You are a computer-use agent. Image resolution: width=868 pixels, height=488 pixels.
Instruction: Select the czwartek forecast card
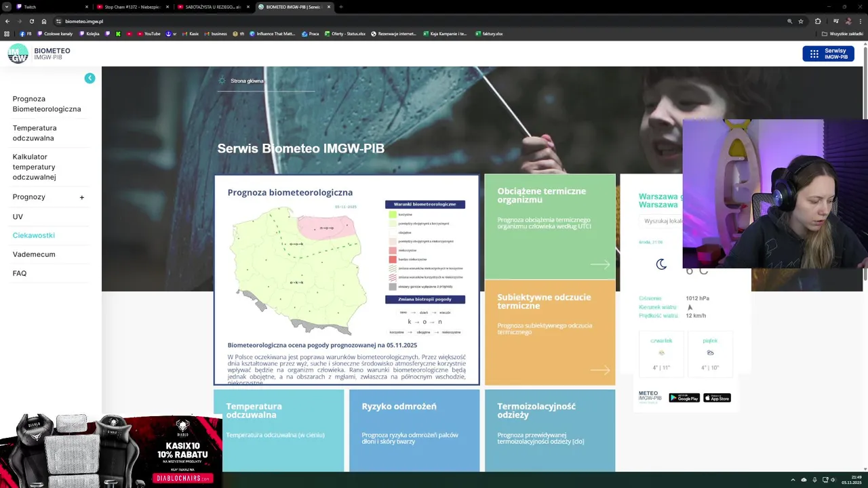pos(661,354)
